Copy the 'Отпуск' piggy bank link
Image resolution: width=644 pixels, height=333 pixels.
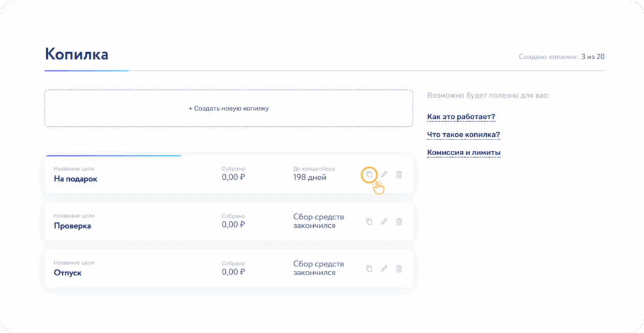369,268
